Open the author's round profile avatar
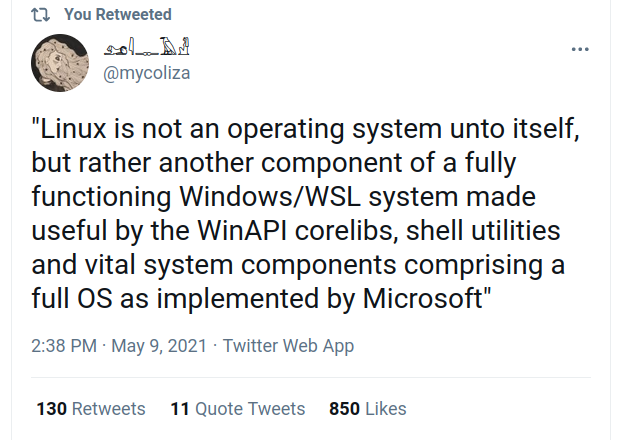 60,63
